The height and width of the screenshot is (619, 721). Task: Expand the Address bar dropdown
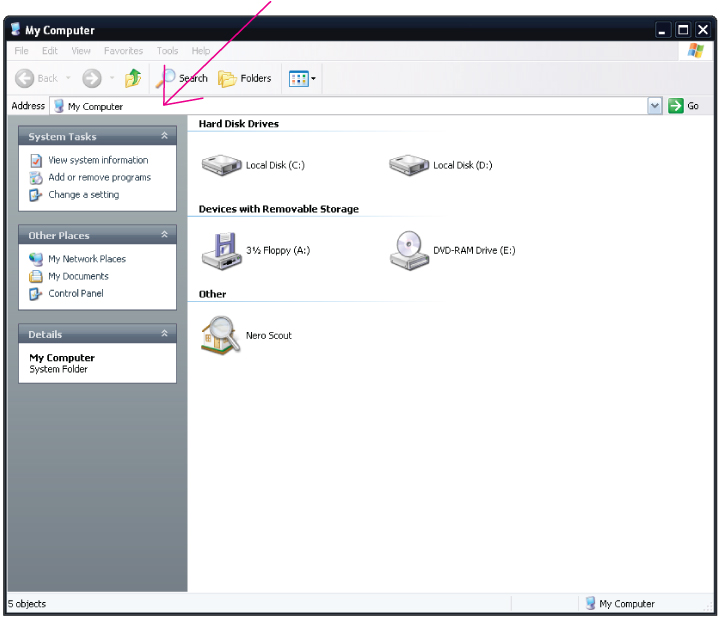(654, 106)
